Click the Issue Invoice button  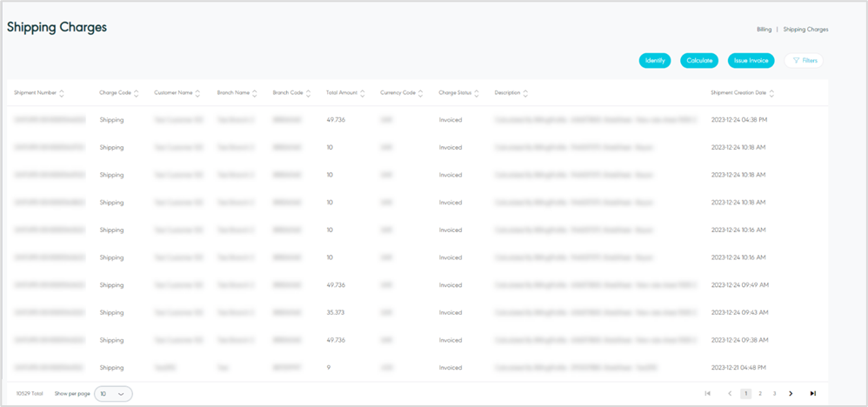[x=751, y=61]
